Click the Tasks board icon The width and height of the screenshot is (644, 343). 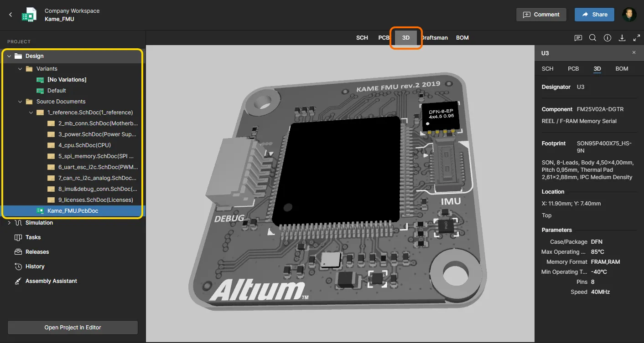coord(18,237)
